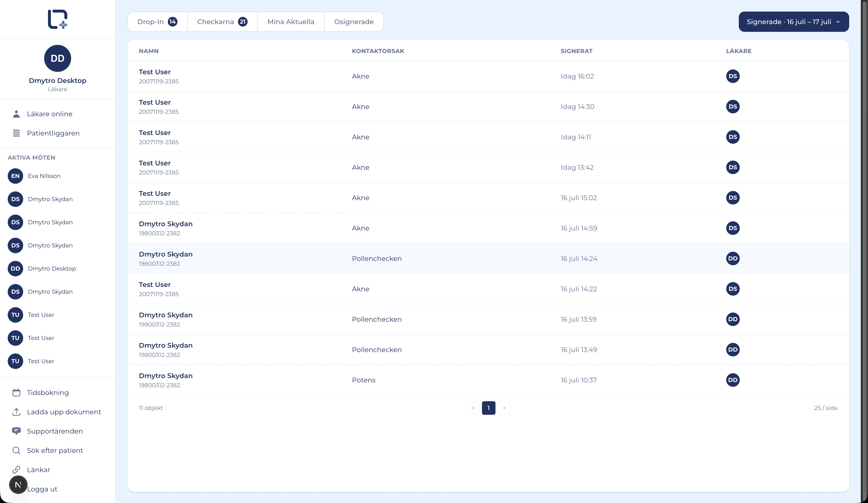Click Pollenchecken in the 16 juli 13:59 row
Screen dimensions: 868x503
376,319
